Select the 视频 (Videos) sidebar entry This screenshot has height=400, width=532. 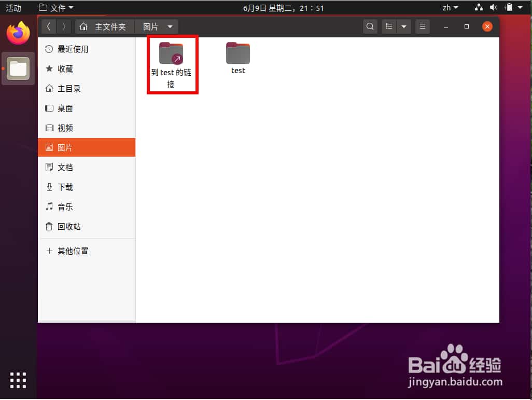click(65, 128)
